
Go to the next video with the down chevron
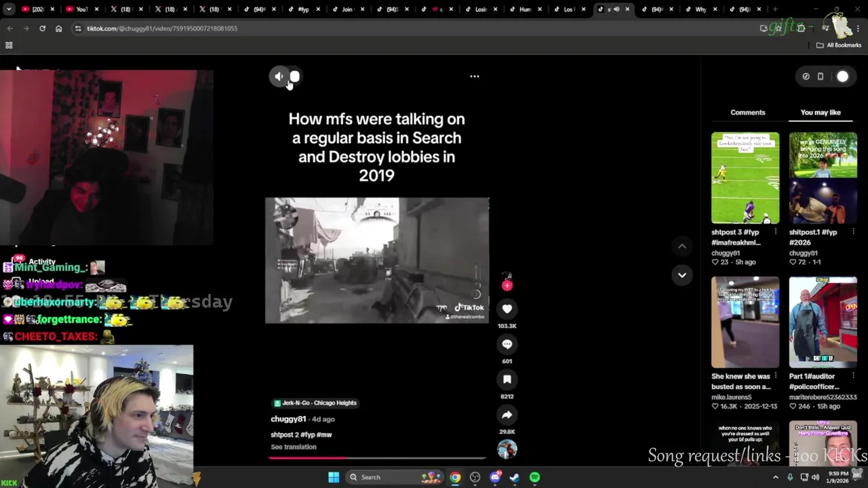[682, 275]
